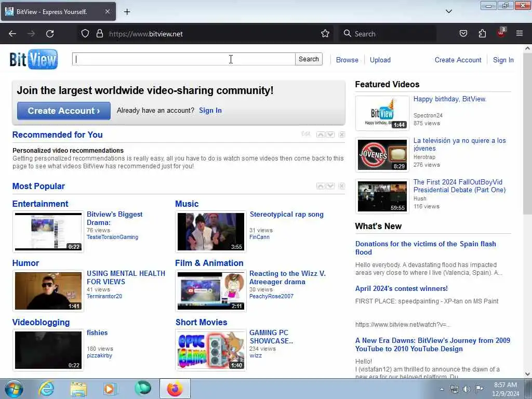532x399 pixels.
Task: Click the BitView logo
Action: tap(34, 59)
